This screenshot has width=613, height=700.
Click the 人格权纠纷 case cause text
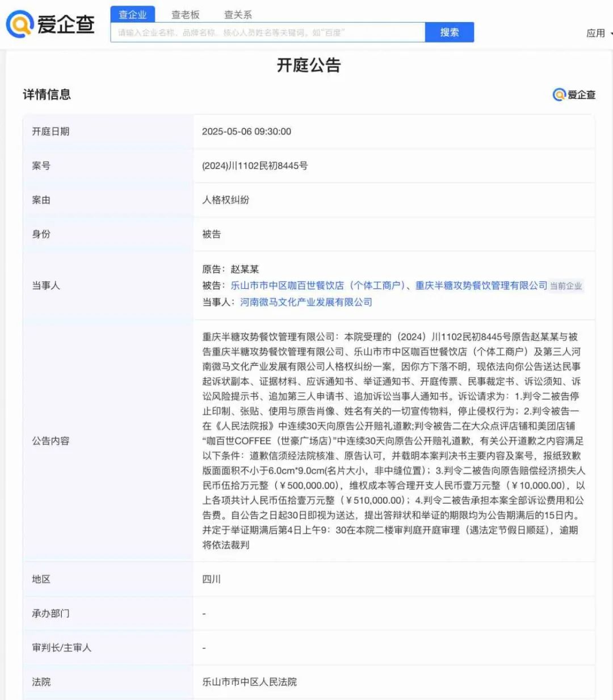tap(226, 200)
